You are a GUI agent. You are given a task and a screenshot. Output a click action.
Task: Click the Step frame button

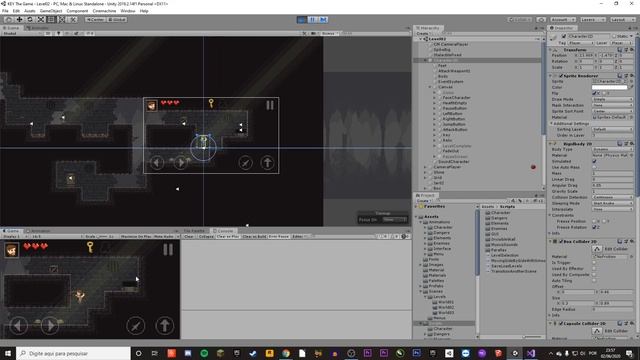point(323,20)
